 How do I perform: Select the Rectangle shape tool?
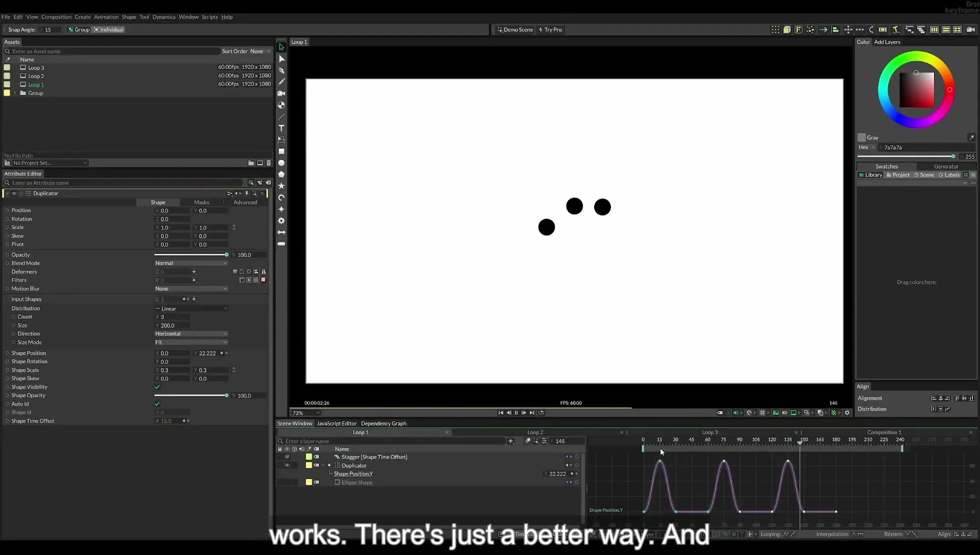[281, 152]
